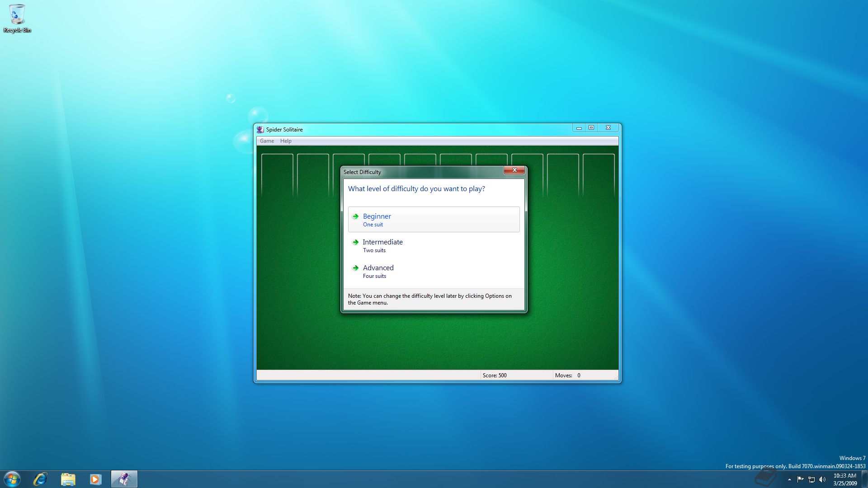Choose Advanced four suits difficulty
Viewport: 868px width, 488px height.
[434, 271]
